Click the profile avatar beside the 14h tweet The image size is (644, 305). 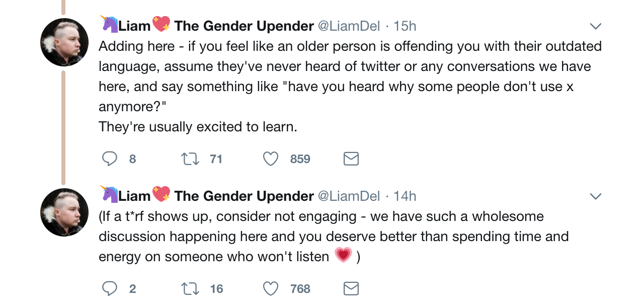64,212
